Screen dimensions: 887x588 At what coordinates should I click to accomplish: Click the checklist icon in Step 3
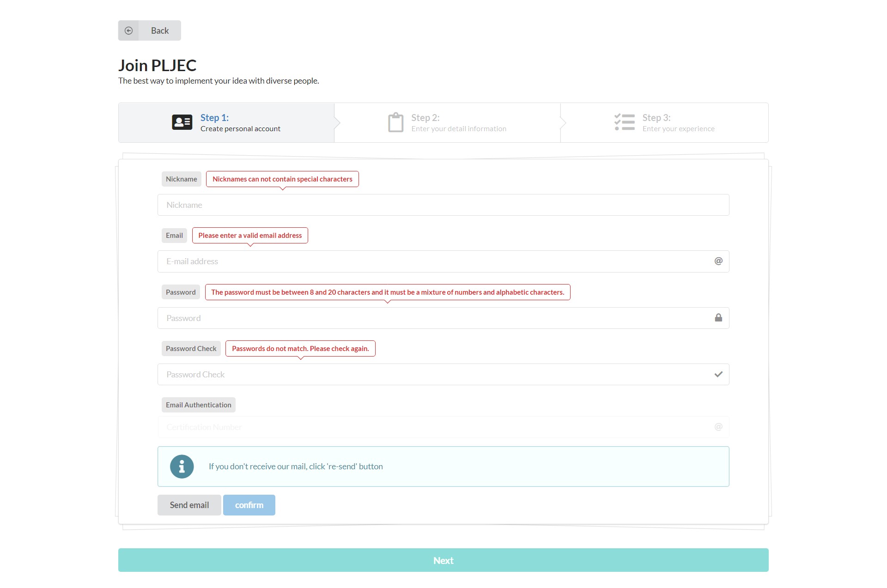tap(624, 122)
